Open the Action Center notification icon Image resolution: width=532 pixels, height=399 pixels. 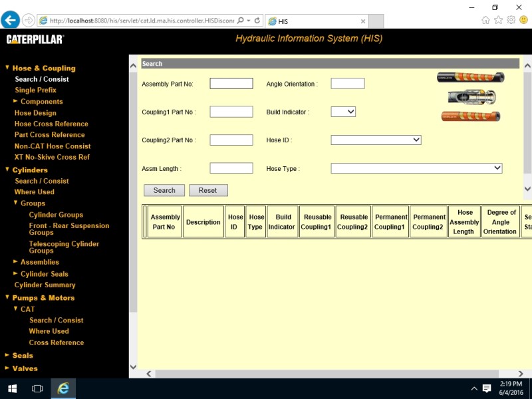click(487, 388)
